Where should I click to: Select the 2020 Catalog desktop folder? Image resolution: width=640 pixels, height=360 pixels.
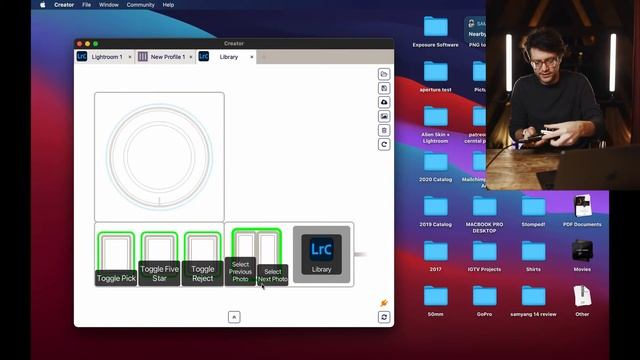point(436,166)
